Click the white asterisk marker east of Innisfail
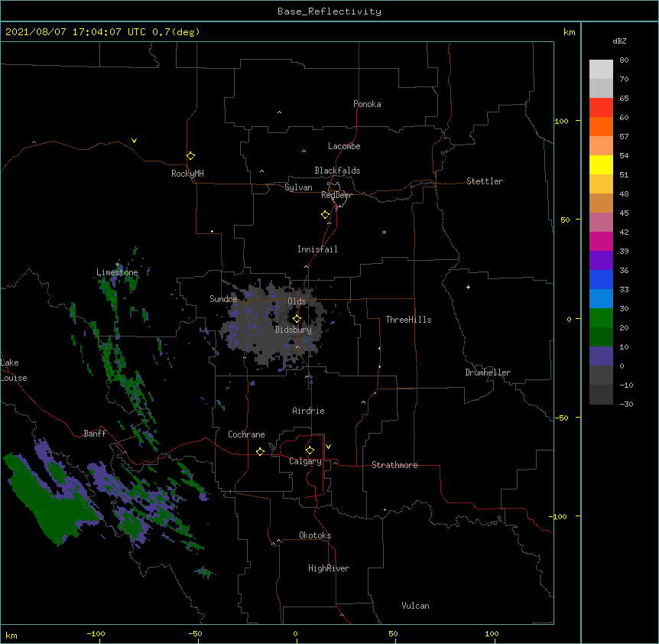This screenshot has height=644, width=659. [384, 232]
